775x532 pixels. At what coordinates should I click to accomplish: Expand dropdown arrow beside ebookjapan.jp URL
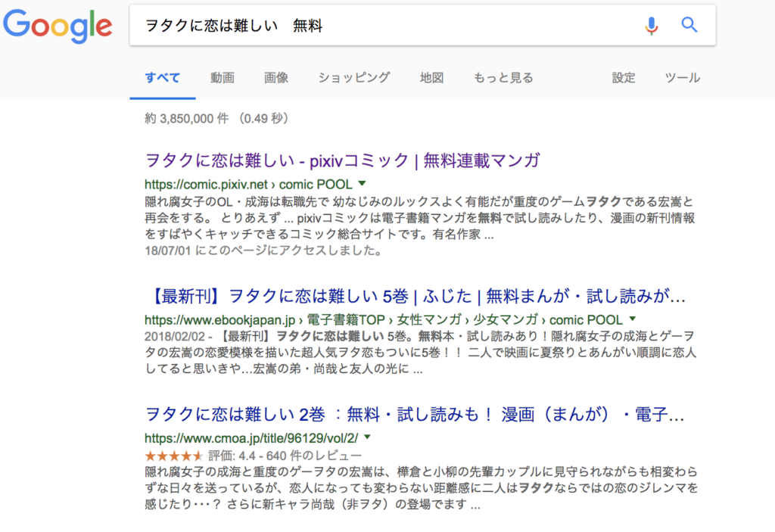coord(633,319)
